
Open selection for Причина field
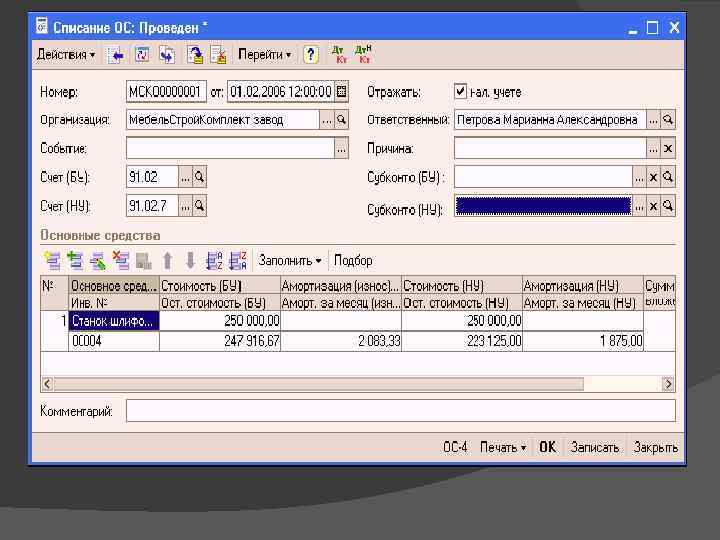pyautogui.click(x=653, y=149)
